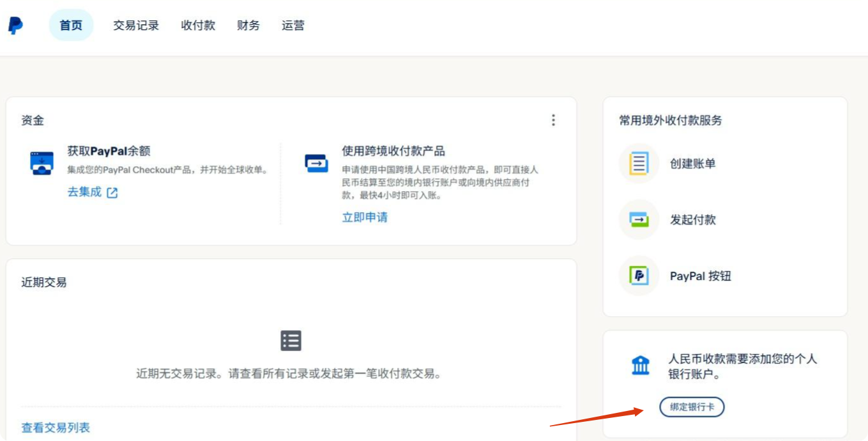Switch to the 收付款 tab
Screen dimensions: 868x441
197,25
